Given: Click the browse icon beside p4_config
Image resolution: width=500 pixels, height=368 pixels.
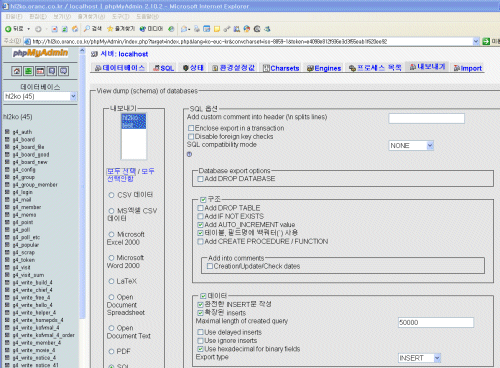Looking at the screenshot, I should pyautogui.click(x=7, y=169).
